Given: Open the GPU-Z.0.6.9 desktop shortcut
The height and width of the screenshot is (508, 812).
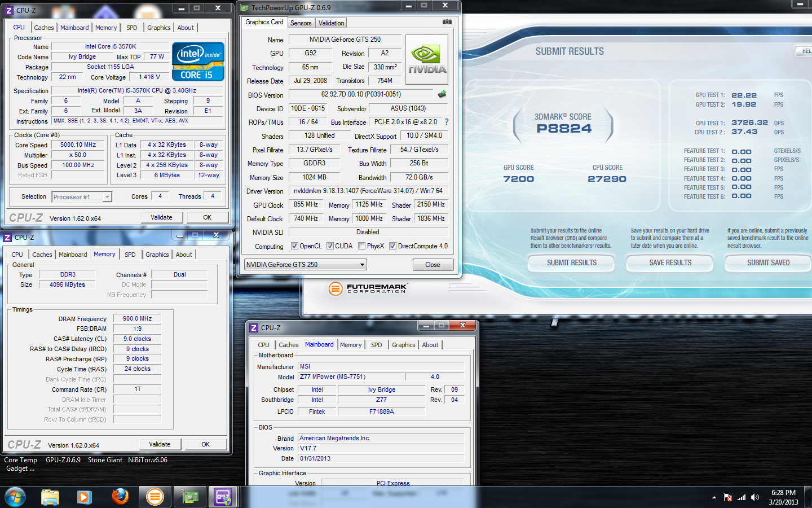Looking at the screenshot, I should (63, 460).
